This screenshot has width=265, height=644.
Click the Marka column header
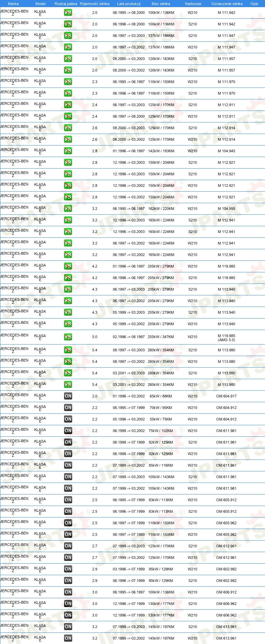[13, 4]
